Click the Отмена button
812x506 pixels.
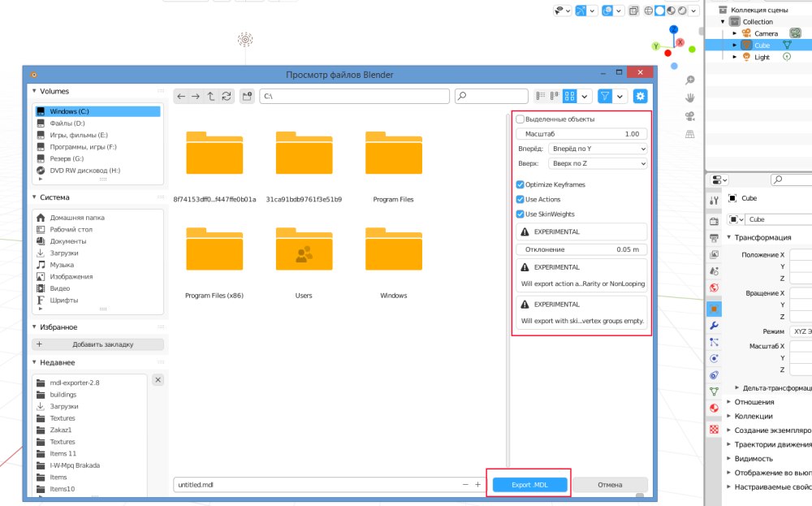610,485
